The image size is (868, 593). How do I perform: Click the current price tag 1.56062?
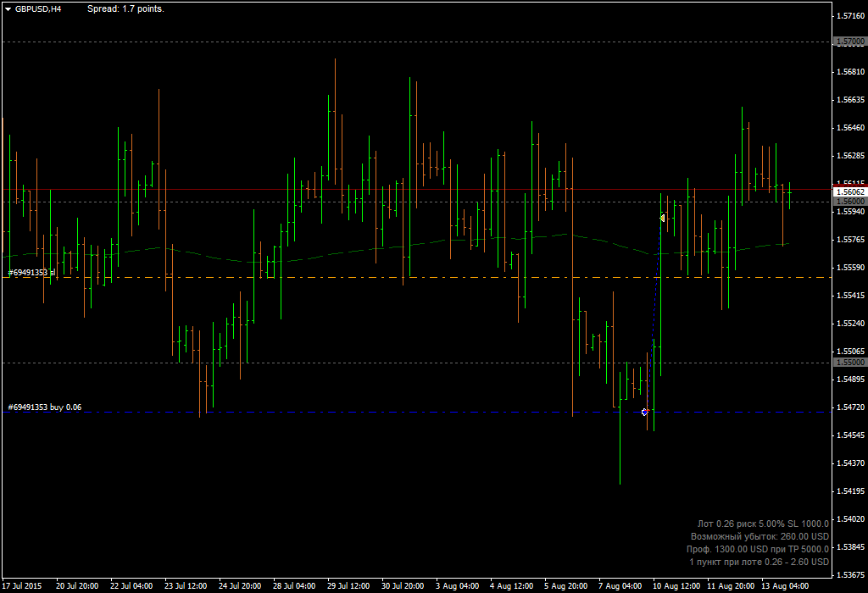coord(850,192)
